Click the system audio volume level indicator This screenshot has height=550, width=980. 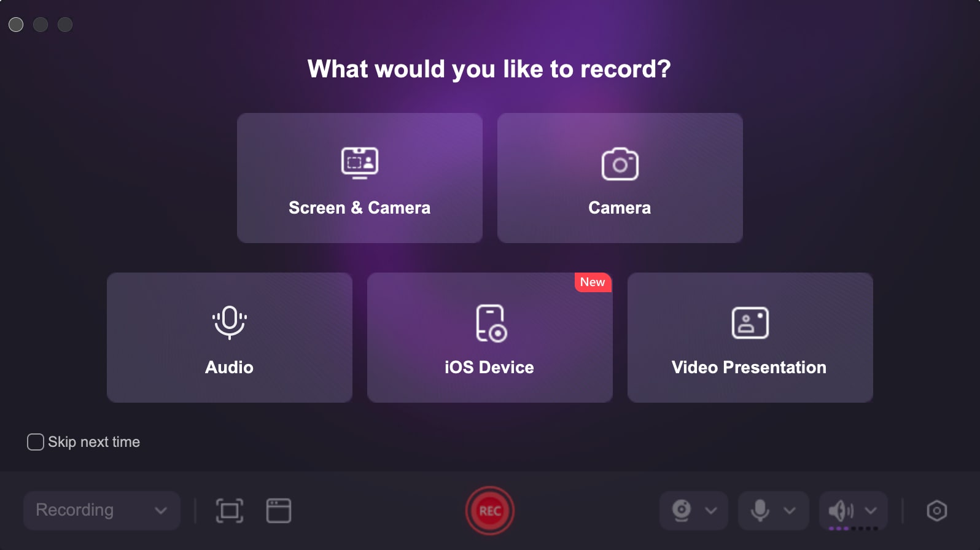[854, 529]
